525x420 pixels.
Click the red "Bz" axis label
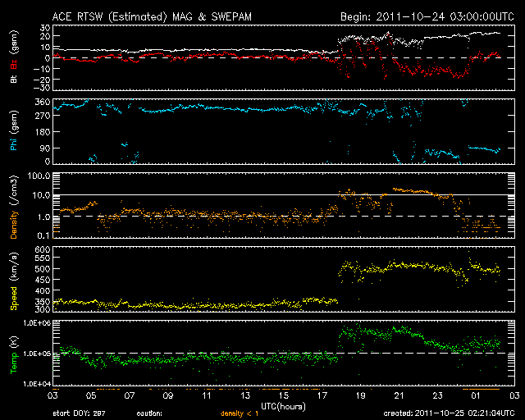tap(14, 65)
